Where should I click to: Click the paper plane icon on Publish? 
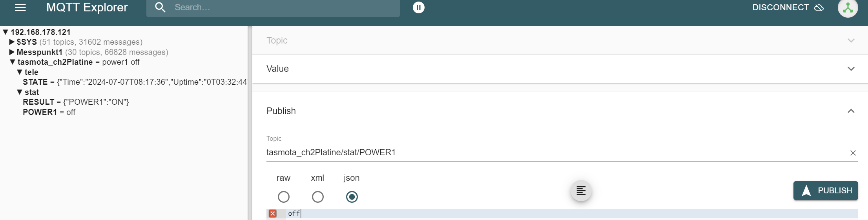pos(806,191)
